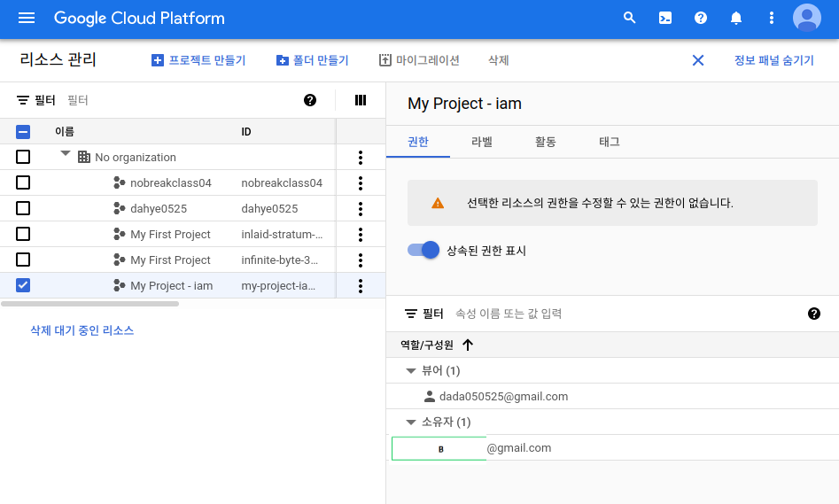This screenshot has height=504, width=839.
Task: Click the filter icon in permissions panel
Action: point(411,314)
